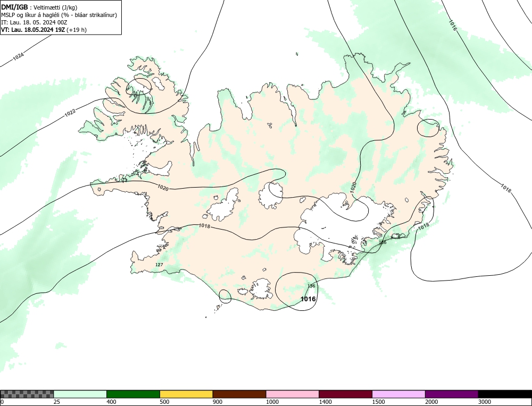Click the purple 2000–3000 legend swatch
The width and height of the screenshot is (532, 406).
[x=452, y=394]
